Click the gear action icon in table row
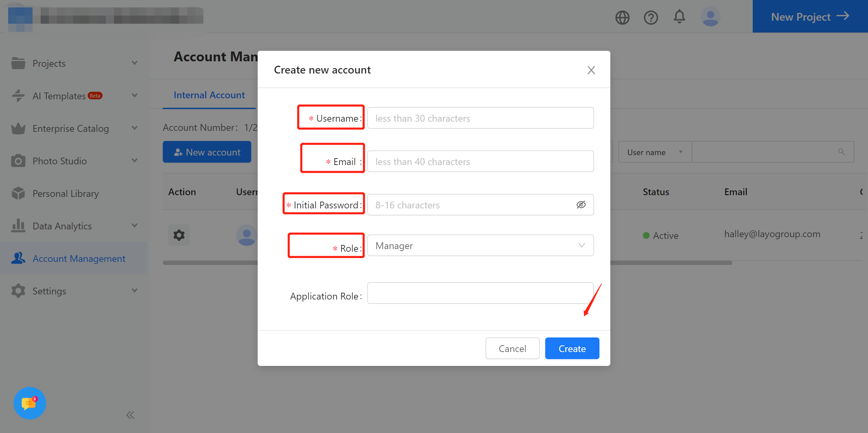 [x=179, y=235]
